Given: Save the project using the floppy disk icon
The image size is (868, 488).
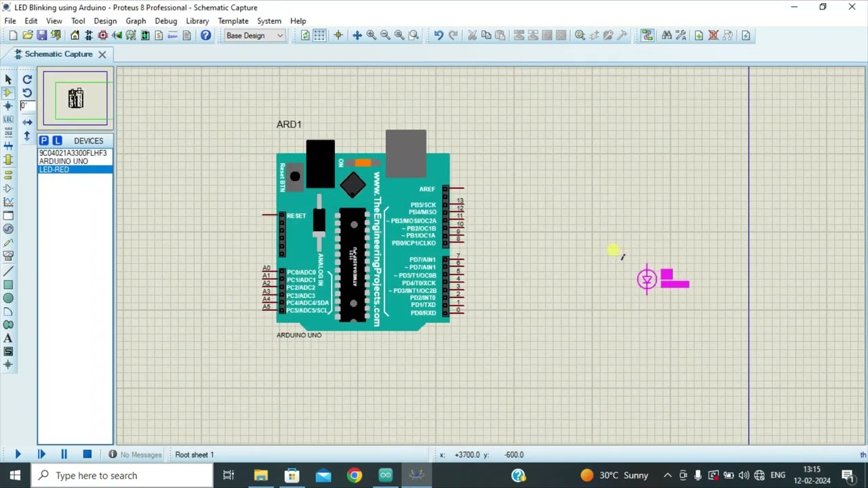Looking at the screenshot, I should click(41, 35).
